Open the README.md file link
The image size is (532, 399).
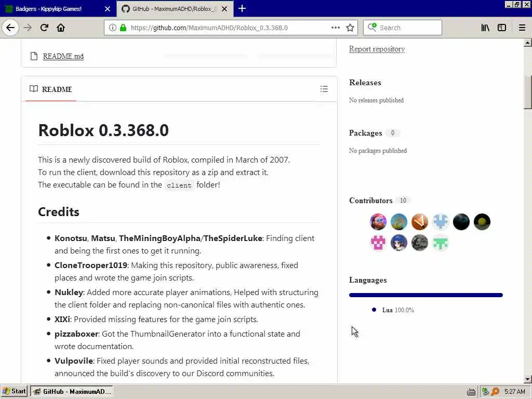pyautogui.click(x=63, y=56)
